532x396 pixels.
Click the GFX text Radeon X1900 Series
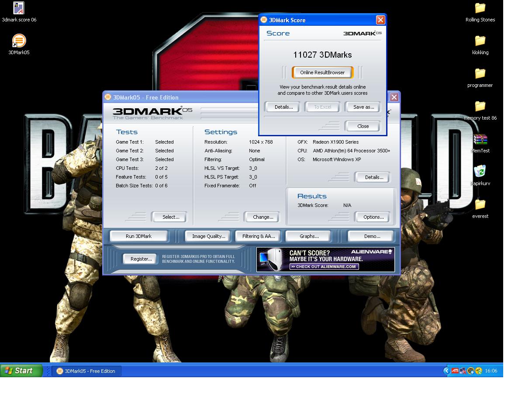[x=335, y=142]
